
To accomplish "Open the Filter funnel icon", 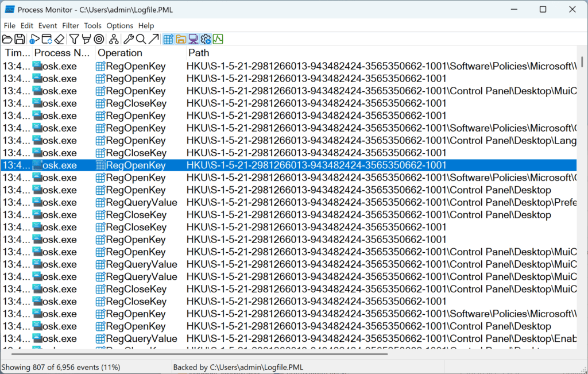I will (74, 39).
